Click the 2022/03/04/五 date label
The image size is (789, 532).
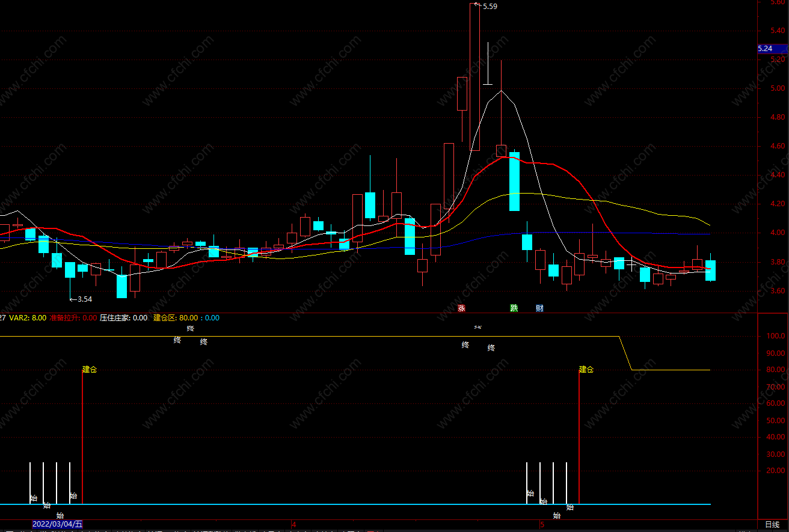point(57,525)
